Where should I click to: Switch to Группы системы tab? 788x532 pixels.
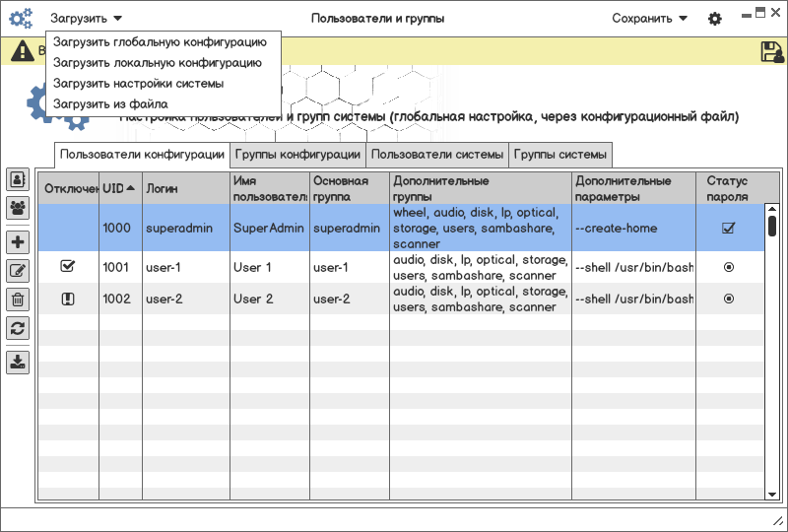coord(560,155)
